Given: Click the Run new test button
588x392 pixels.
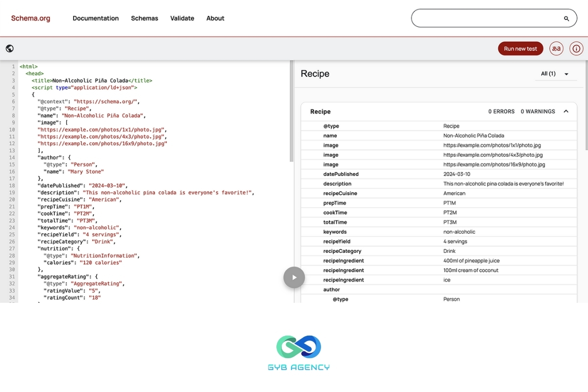Looking at the screenshot, I should point(520,49).
